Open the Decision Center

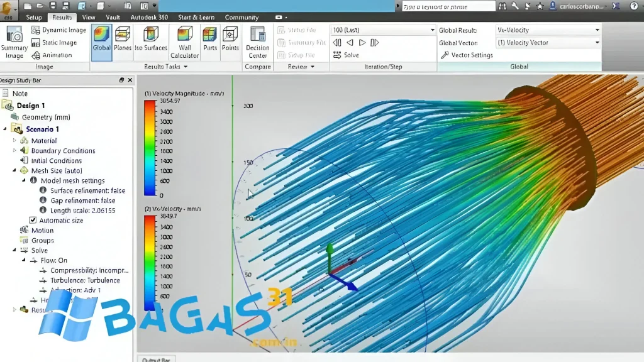coord(257,42)
